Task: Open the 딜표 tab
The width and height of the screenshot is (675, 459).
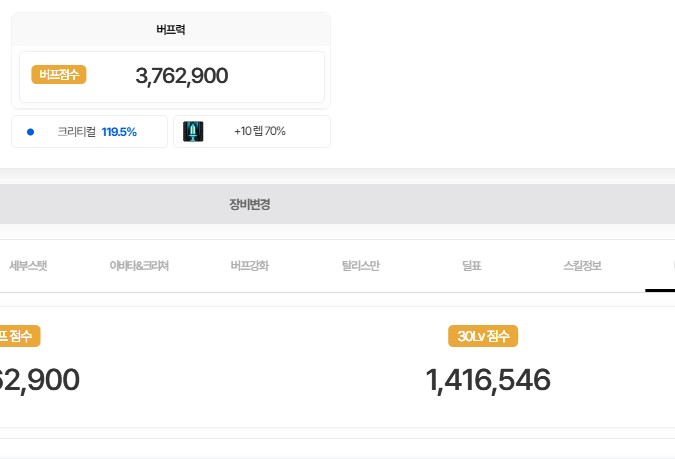Action: pos(472,266)
